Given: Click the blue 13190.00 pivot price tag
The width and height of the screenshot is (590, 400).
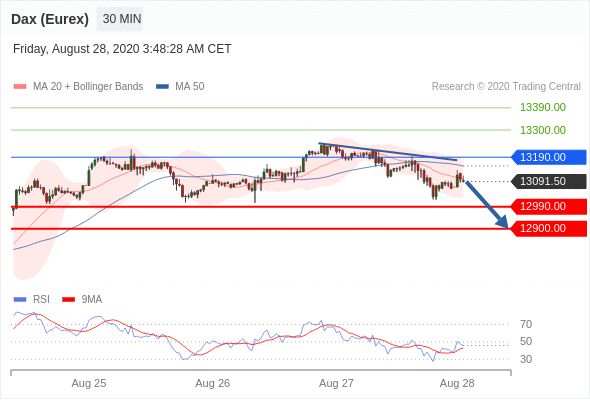Looking at the screenshot, I should tap(549, 157).
